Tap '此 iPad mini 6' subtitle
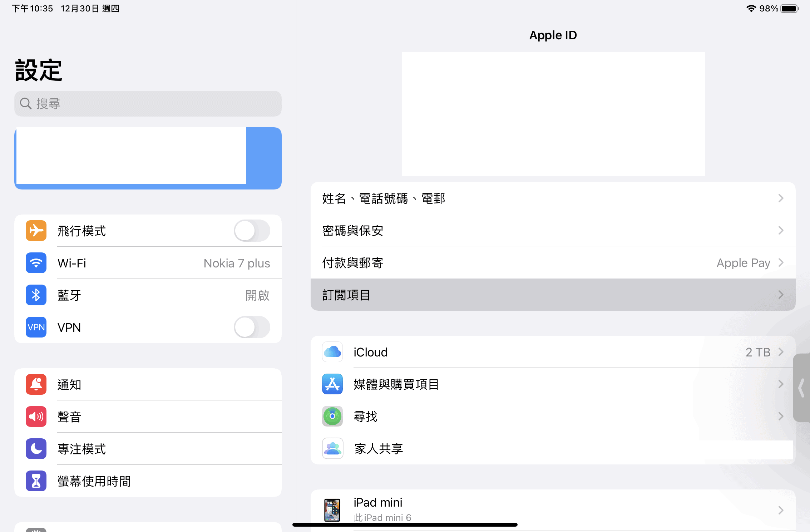810x532 pixels. click(x=382, y=518)
